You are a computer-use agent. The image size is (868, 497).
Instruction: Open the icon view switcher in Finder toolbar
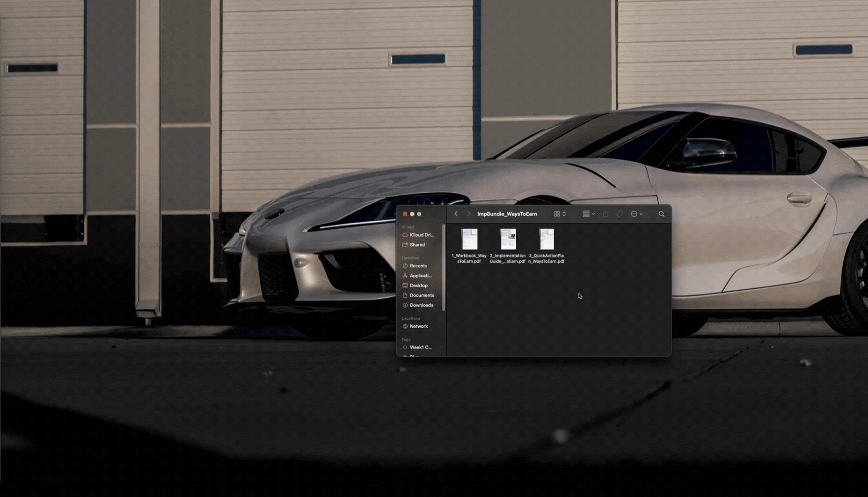[x=560, y=214]
